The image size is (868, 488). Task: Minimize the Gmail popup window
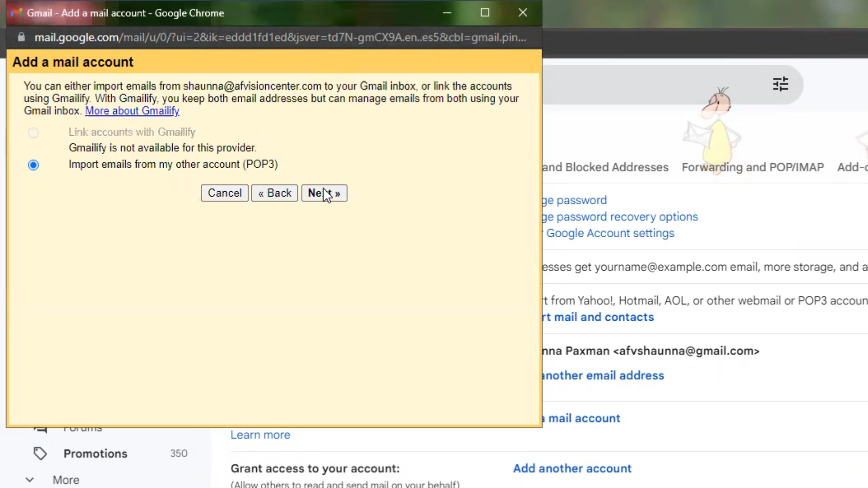tap(447, 13)
